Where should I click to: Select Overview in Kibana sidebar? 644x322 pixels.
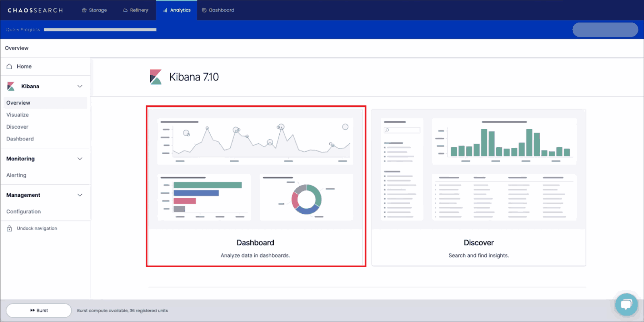click(45, 103)
